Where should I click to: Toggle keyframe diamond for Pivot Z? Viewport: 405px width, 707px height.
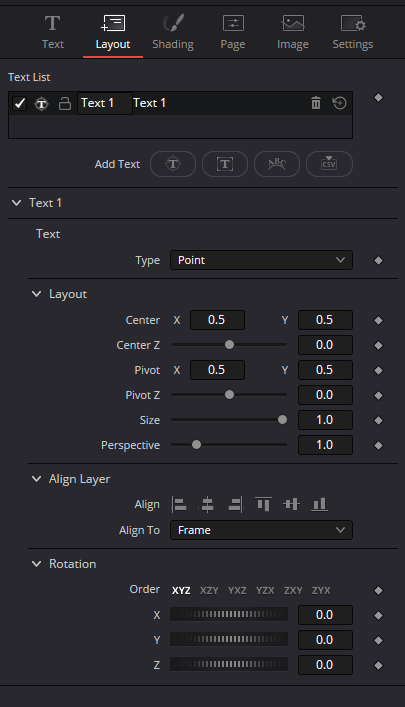click(378, 395)
